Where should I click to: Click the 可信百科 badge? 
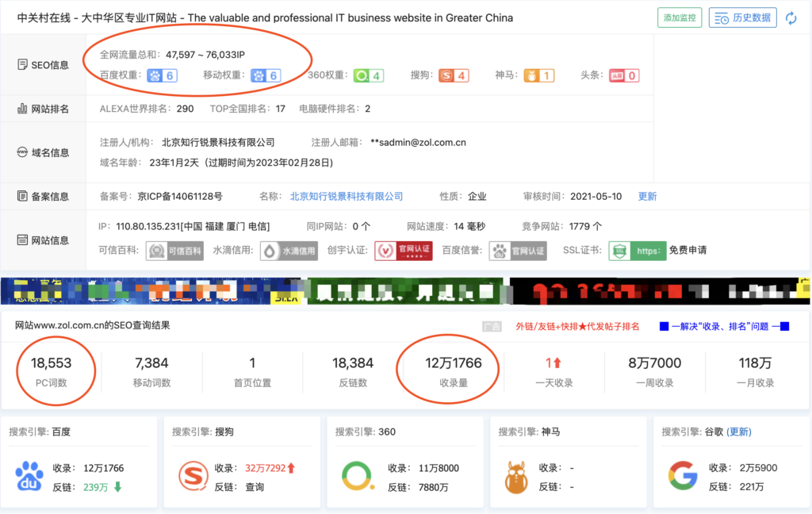pos(174,251)
